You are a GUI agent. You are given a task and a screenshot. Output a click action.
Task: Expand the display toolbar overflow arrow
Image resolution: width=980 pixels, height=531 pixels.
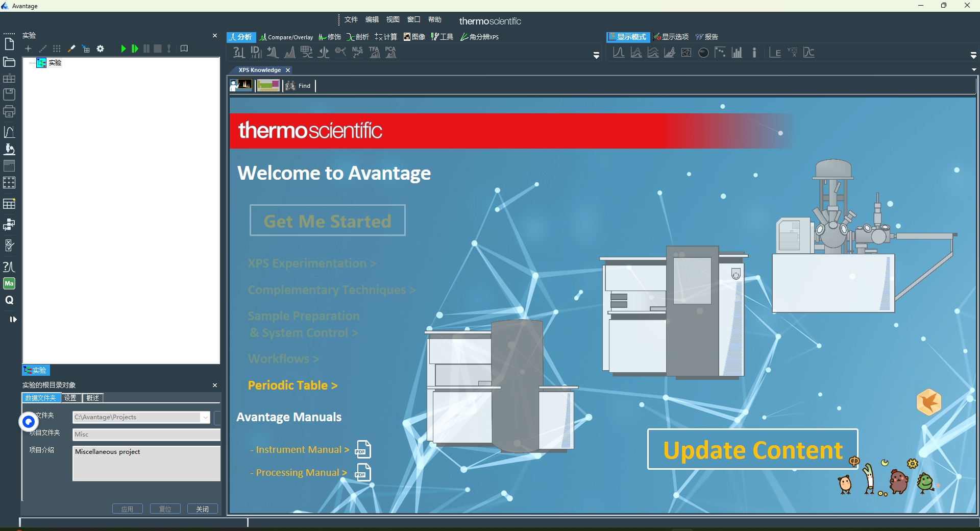coord(973,55)
